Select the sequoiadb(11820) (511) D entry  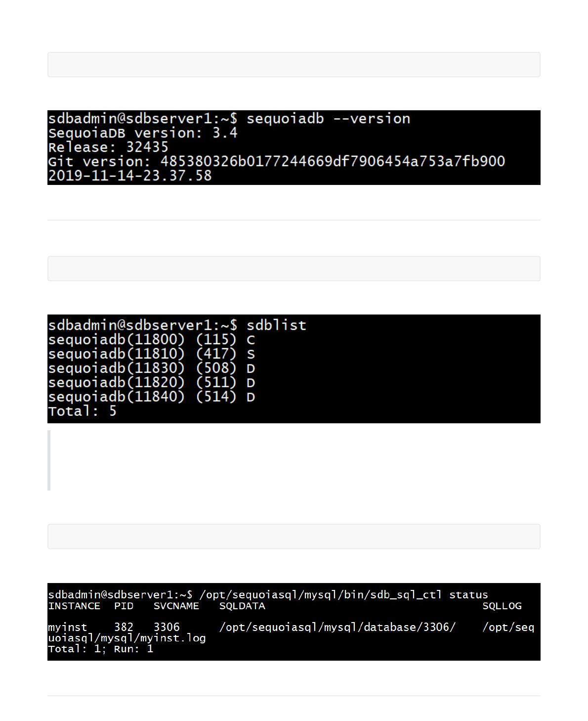pos(151,383)
